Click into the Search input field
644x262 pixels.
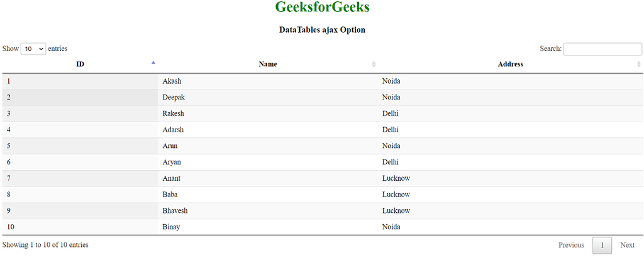pos(602,49)
